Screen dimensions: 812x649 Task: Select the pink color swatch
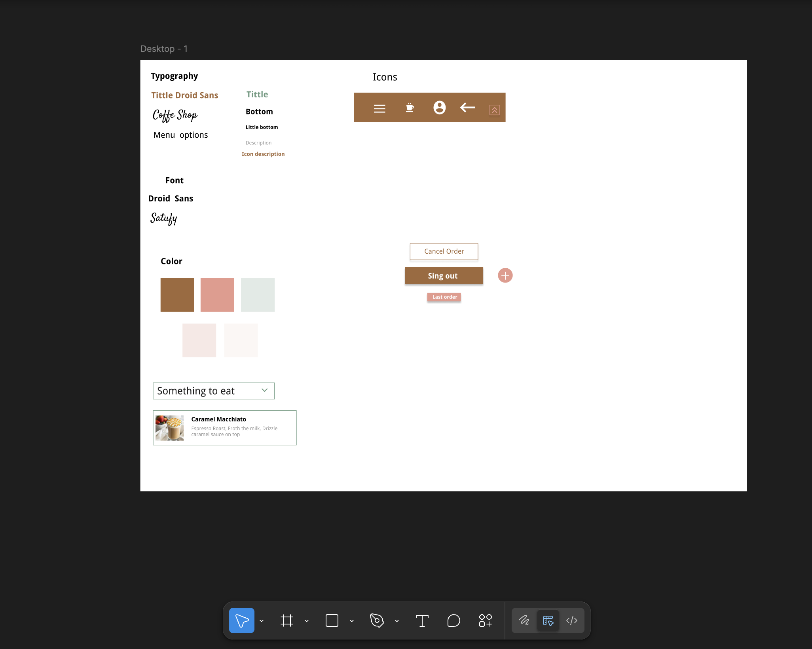pyautogui.click(x=217, y=295)
